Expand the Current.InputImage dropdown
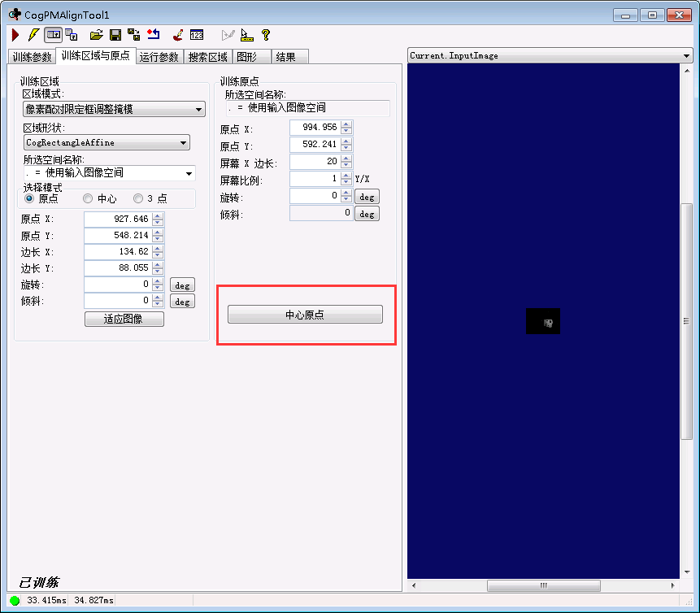Viewport: 700px width, 613px height. pyautogui.click(x=687, y=55)
